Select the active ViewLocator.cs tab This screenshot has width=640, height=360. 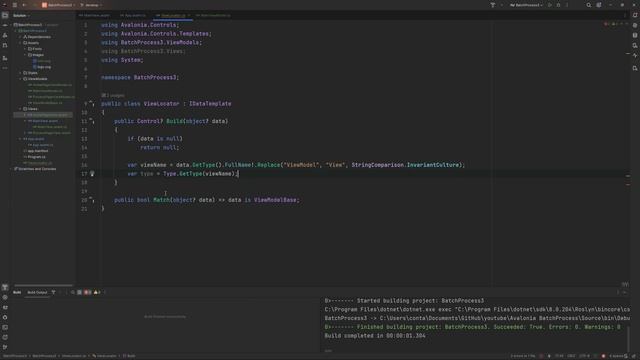pyautogui.click(x=173, y=16)
